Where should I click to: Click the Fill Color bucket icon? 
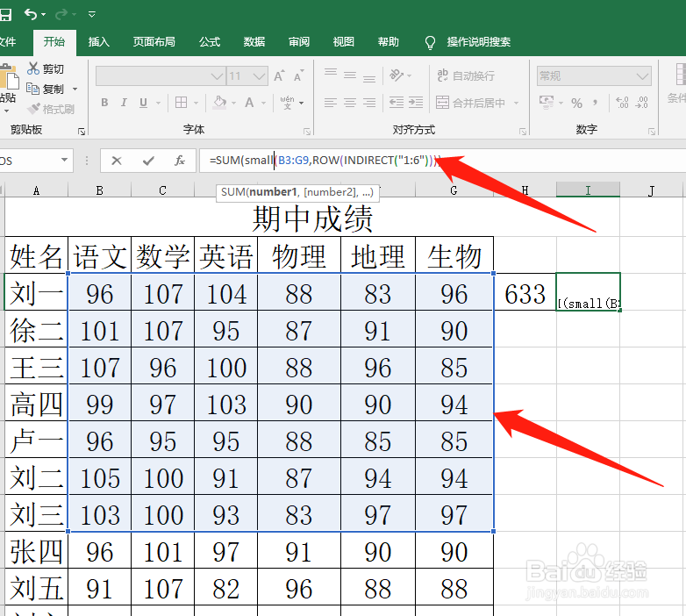219,103
